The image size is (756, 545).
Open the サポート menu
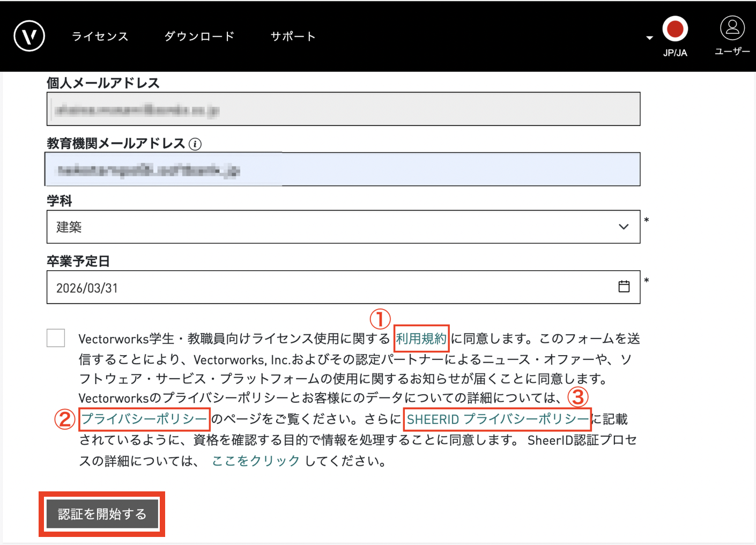293,36
